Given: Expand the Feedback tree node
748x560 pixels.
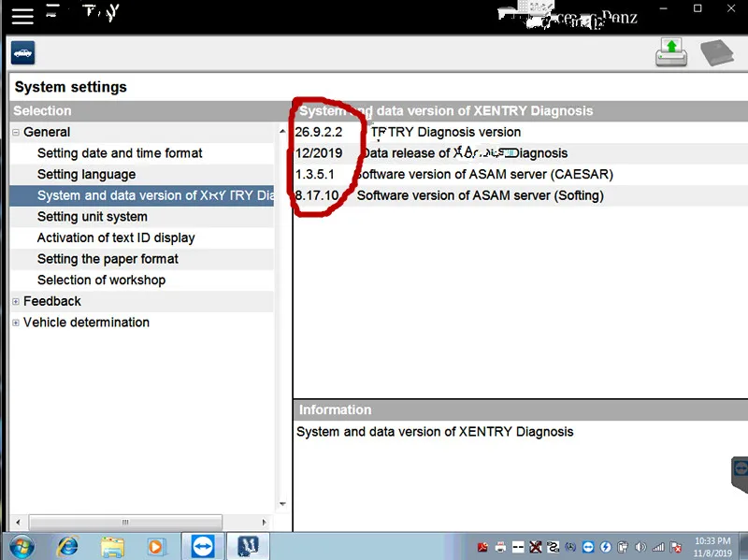Looking at the screenshot, I should pyautogui.click(x=16, y=301).
